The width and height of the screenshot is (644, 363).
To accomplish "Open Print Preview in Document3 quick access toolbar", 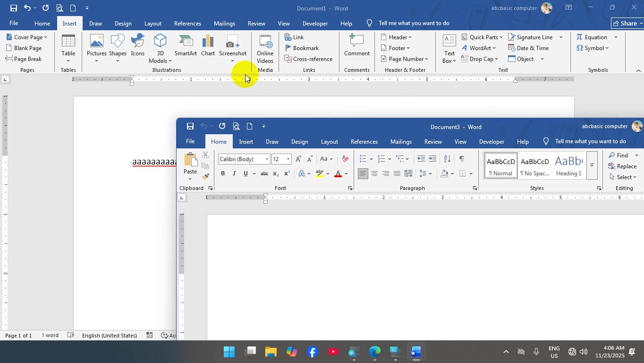I will click(x=236, y=126).
